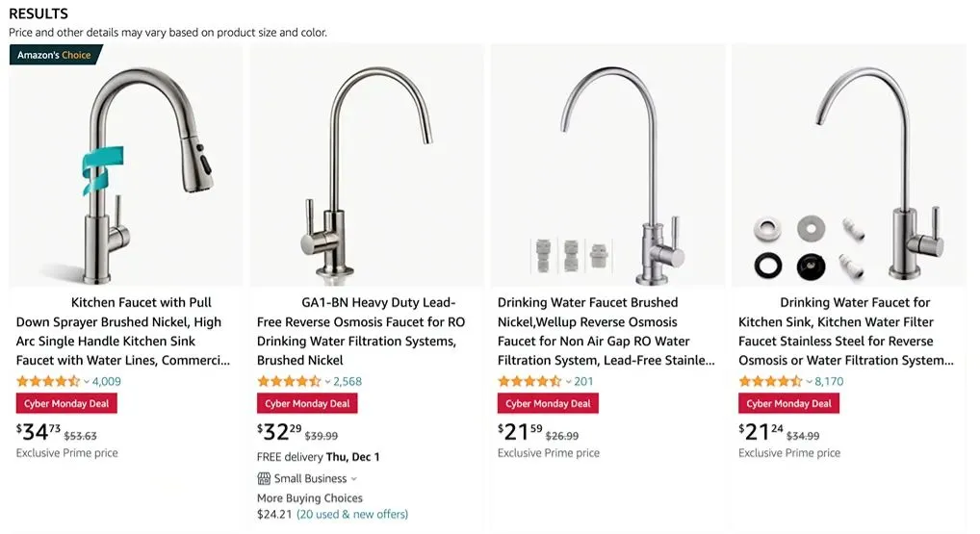The height and width of the screenshot is (534, 980).
Task: Open image of faucet with washers and fittings
Action: coord(849,165)
